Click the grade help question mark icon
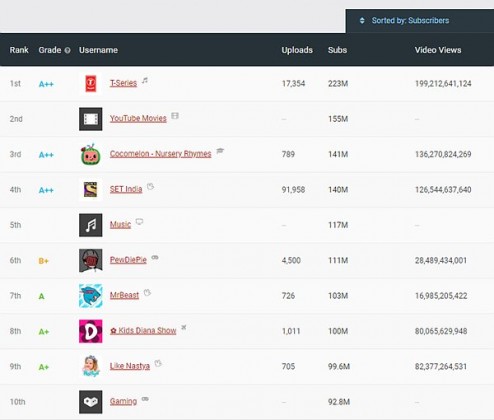The image size is (494, 420). 67,50
